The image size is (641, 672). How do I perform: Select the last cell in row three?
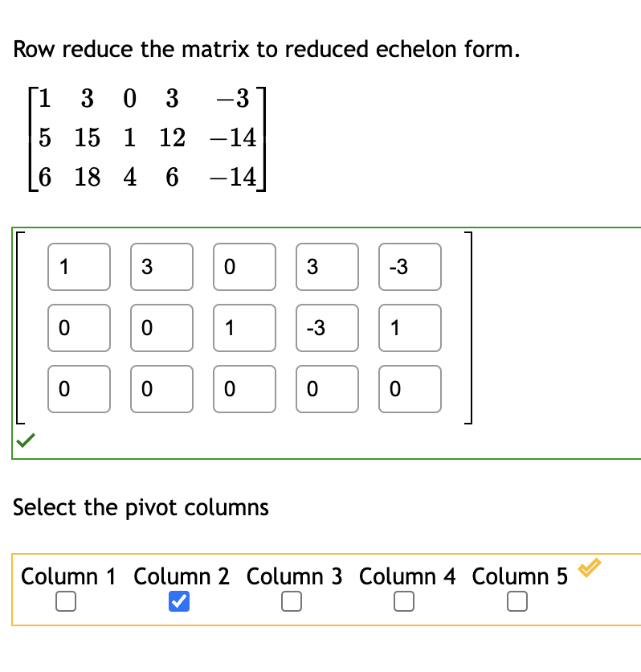tap(410, 389)
